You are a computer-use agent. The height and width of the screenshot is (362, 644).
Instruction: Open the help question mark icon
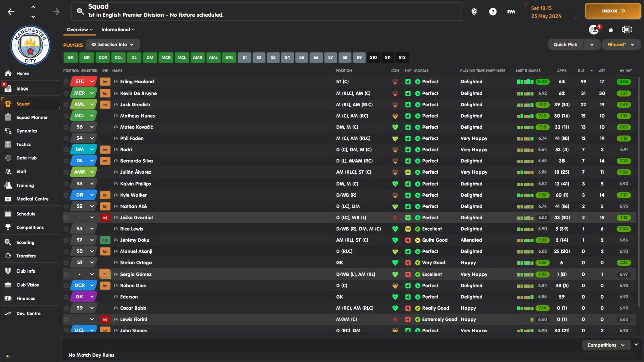493,11
